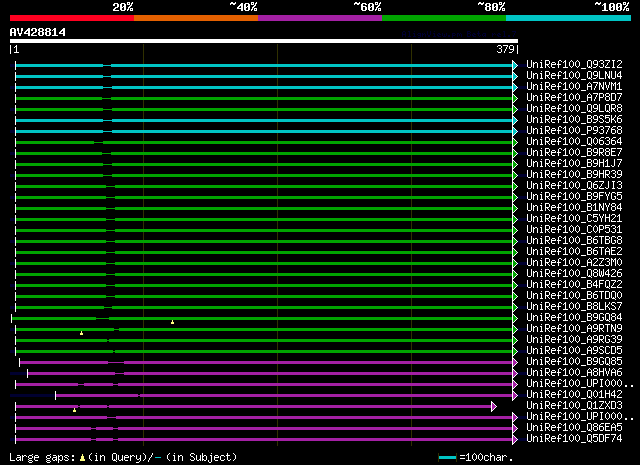Open subject UniRef100_Q1ZXD3
The height and width of the screenshot is (465, 640).
click(574, 406)
